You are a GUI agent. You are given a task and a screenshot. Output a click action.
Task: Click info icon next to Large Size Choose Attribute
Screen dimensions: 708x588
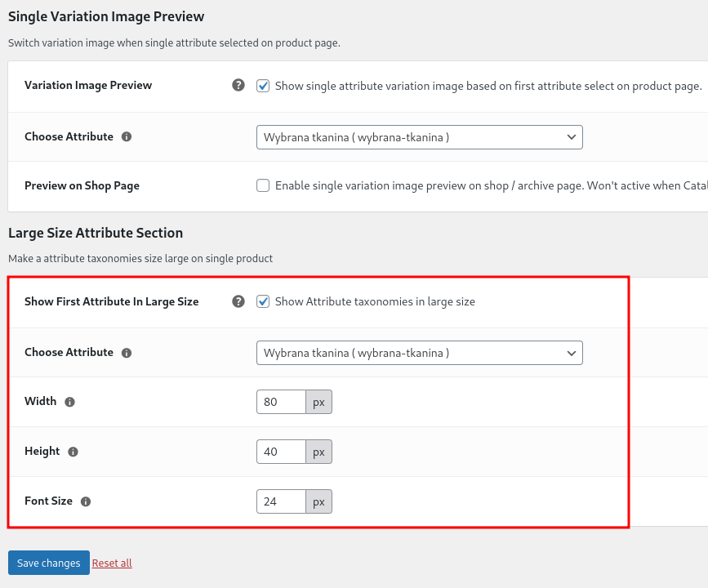click(x=127, y=353)
